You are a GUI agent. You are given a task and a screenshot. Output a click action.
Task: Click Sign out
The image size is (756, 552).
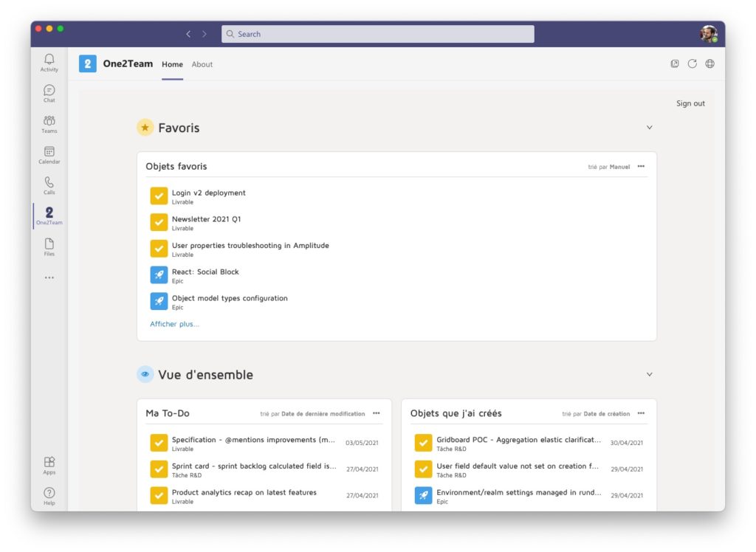pyautogui.click(x=690, y=103)
